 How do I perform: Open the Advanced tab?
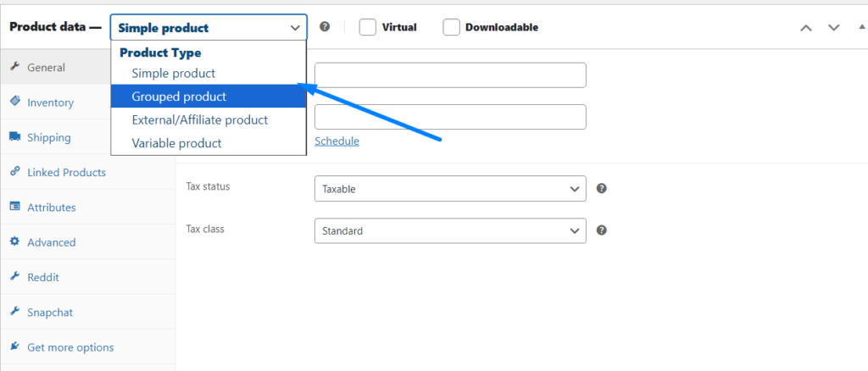pyautogui.click(x=88, y=242)
